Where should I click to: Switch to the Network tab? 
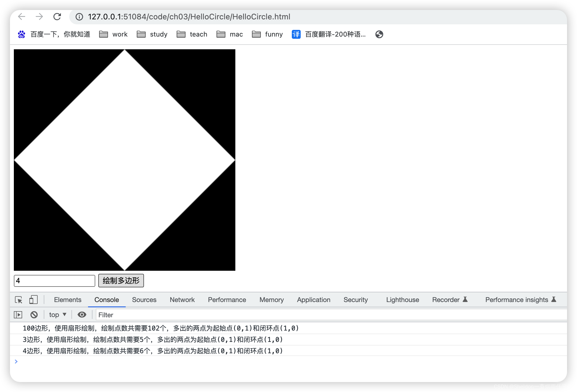tap(182, 300)
